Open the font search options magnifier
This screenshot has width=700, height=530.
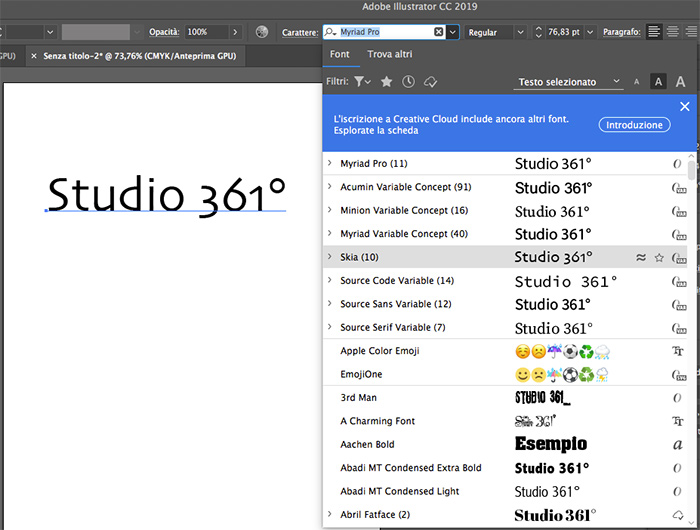tap(330, 32)
